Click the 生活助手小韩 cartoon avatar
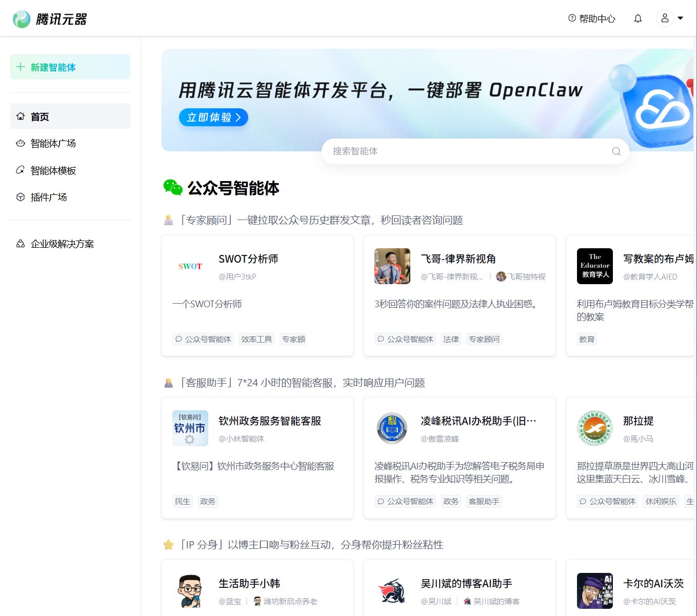The width and height of the screenshot is (697, 616). coord(190,591)
